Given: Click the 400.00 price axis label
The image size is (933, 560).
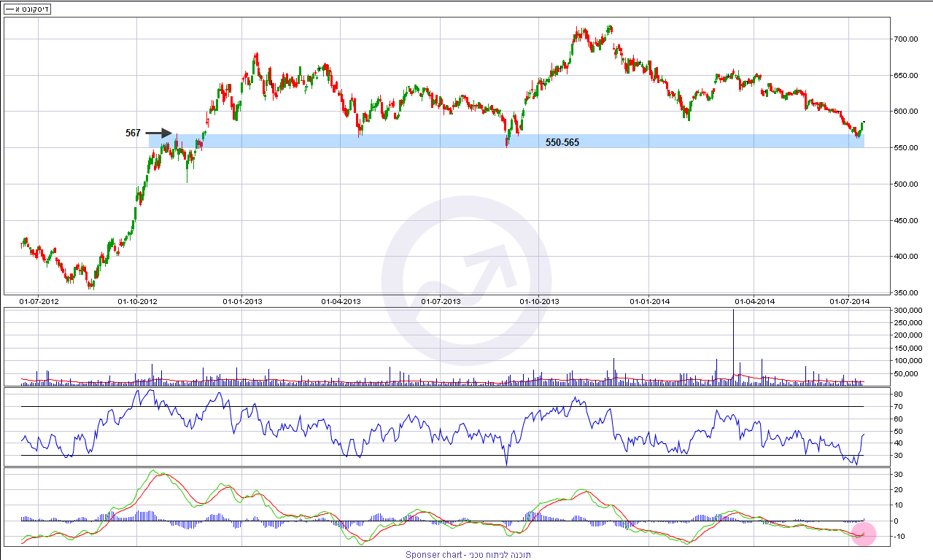Looking at the screenshot, I should pos(905,257).
